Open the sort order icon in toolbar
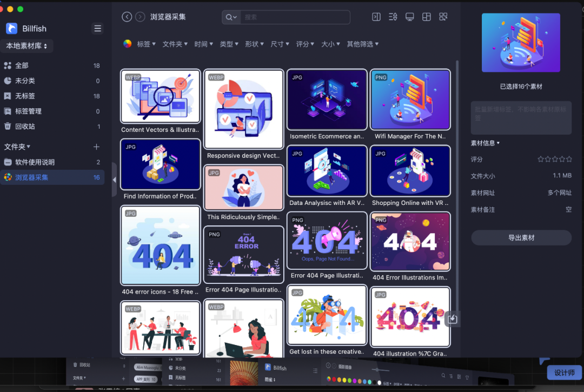Screen dimensions: 584x392 393,17
